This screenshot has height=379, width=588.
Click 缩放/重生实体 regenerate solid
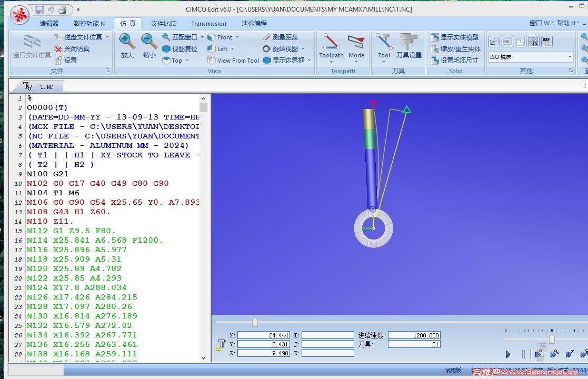point(456,49)
